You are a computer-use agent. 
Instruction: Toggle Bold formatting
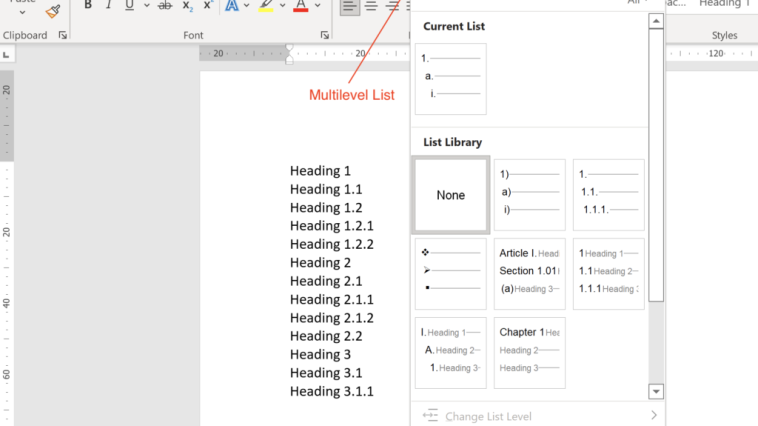(x=88, y=5)
